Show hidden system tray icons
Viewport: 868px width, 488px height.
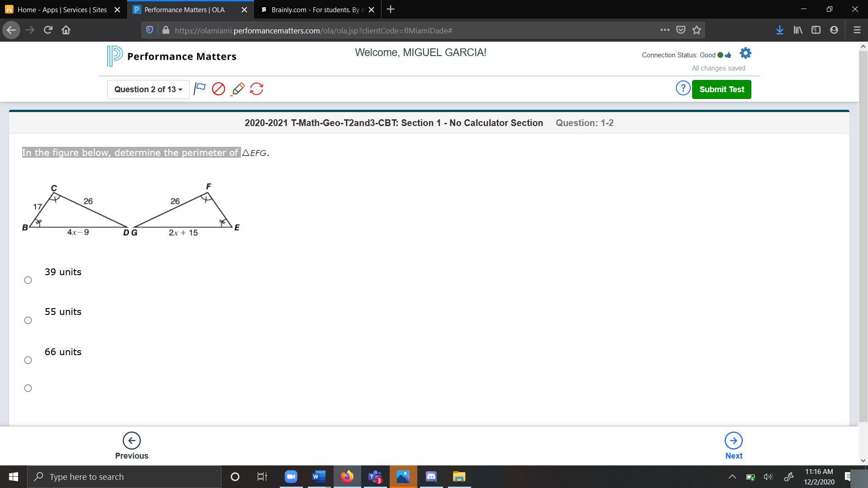click(x=732, y=477)
